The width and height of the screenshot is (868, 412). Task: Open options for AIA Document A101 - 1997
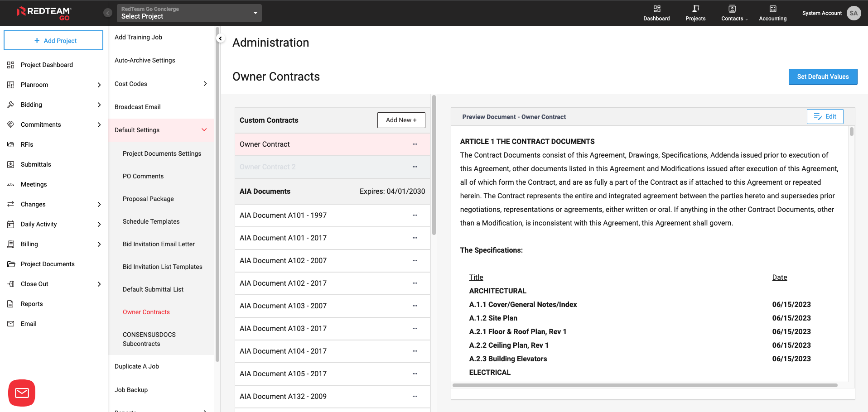tap(415, 216)
